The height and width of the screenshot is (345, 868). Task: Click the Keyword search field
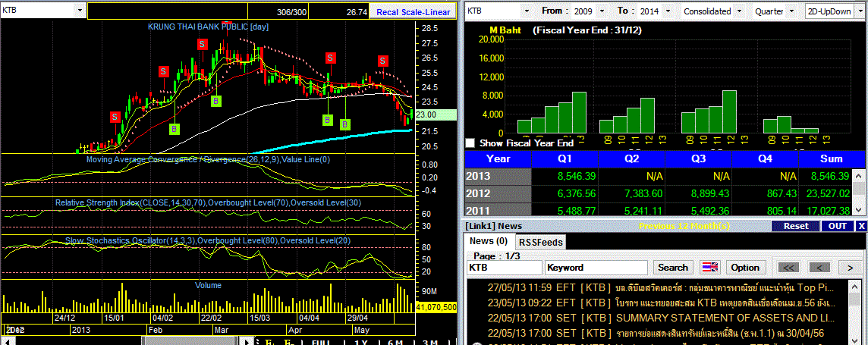click(x=596, y=268)
